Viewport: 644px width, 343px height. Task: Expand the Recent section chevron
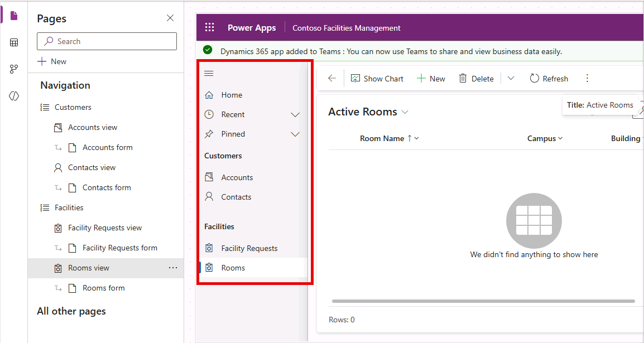(295, 114)
